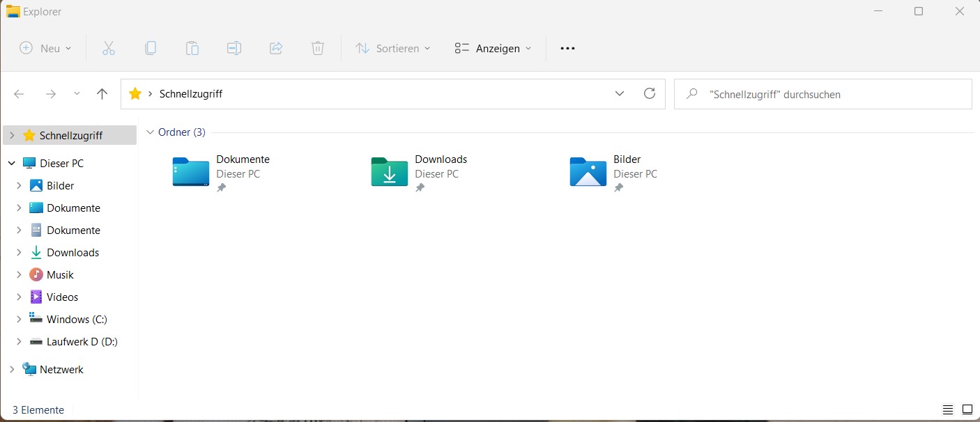Click the Kopieren (copy) toolbar icon
This screenshot has height=422, width=980.
[151, 48]
